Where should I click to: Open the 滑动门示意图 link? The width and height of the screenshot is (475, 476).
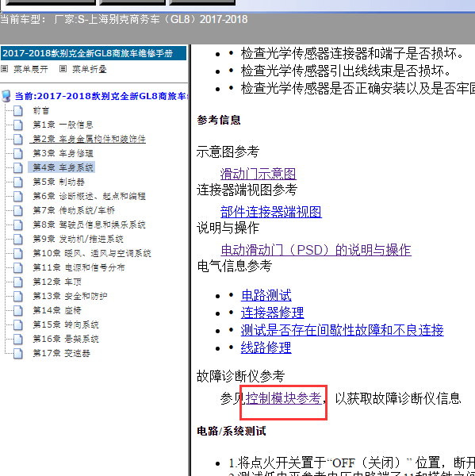click(258, 174)
